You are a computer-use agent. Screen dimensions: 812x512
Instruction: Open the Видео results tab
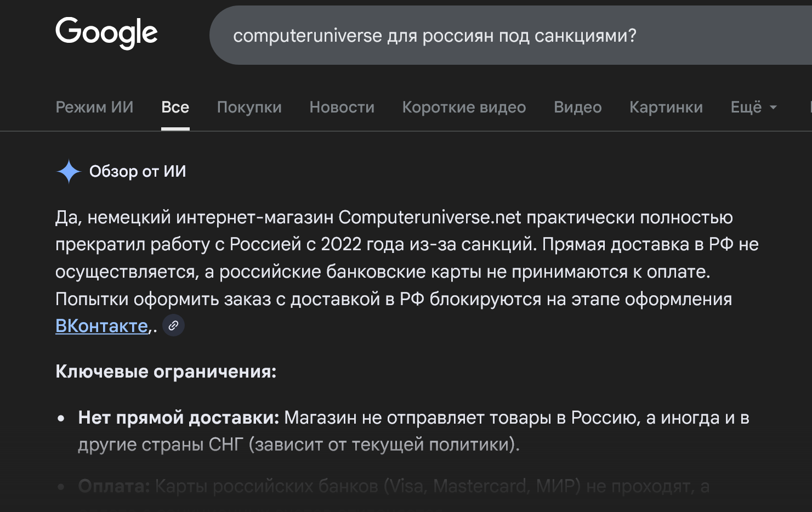[577, 107]
